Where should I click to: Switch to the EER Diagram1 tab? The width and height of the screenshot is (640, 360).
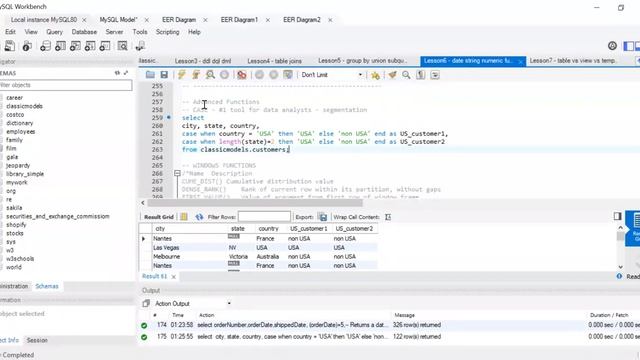coord(239,20)
